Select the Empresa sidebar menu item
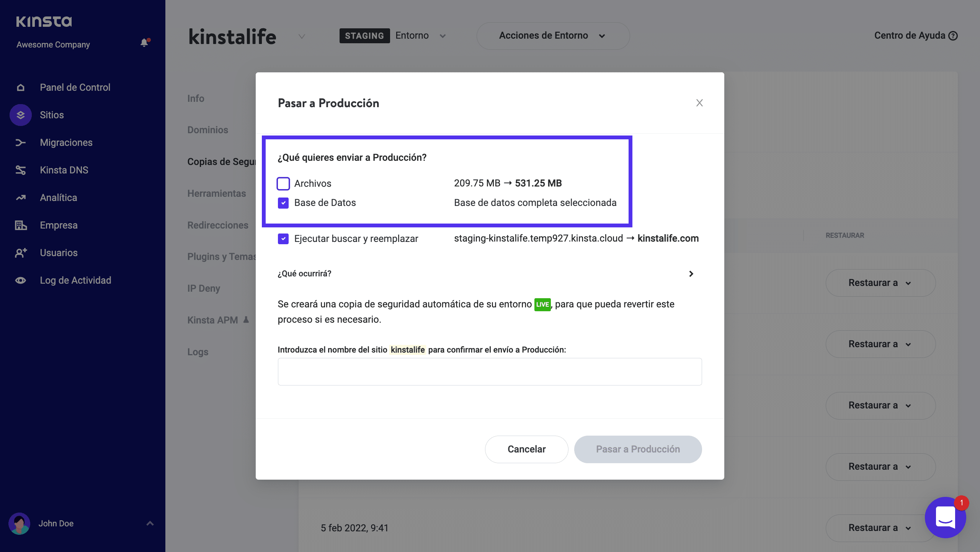The height and width of the screenshot is (552, 980). 59,225
